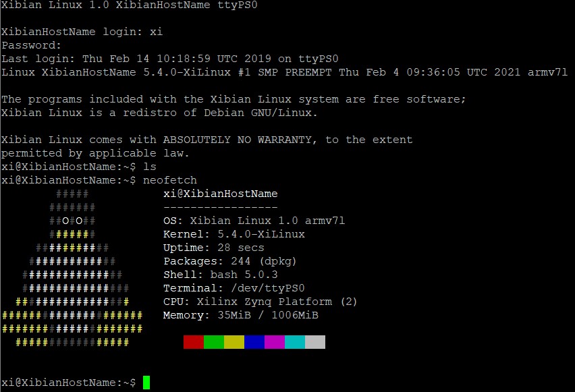Screen dimensions: 575x392
Task: Click the 'Kernel: 5.4.0-XiLinux' line
Action: click(x=234, y=234)
